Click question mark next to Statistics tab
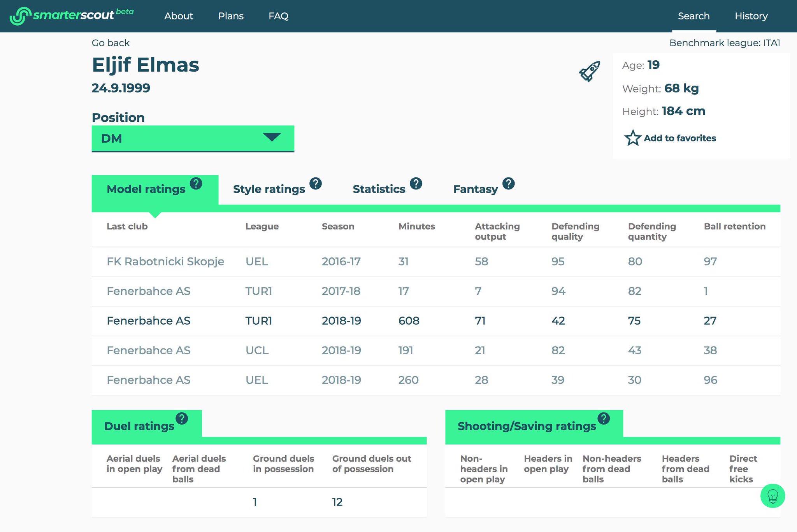 coord(416,183)
